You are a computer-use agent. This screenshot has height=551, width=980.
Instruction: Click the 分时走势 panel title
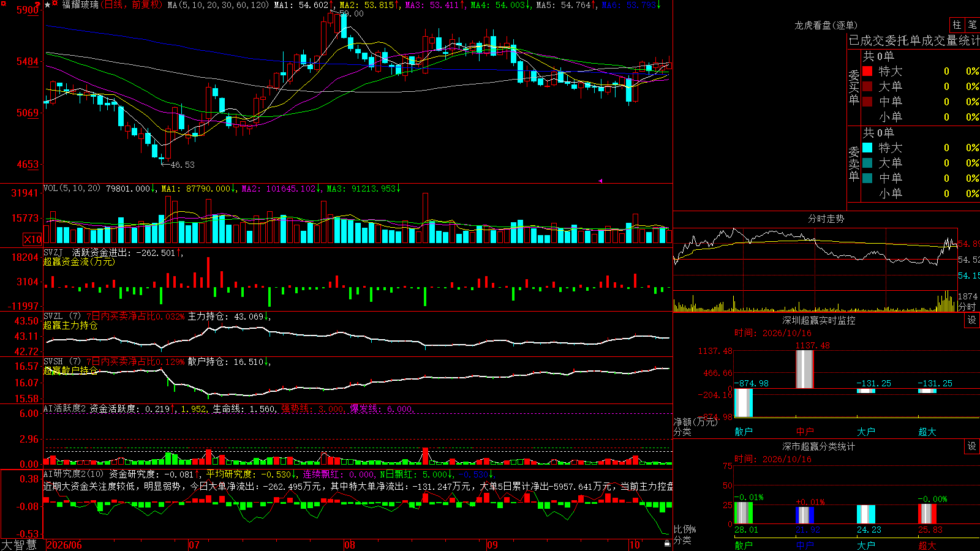[826, 219]
